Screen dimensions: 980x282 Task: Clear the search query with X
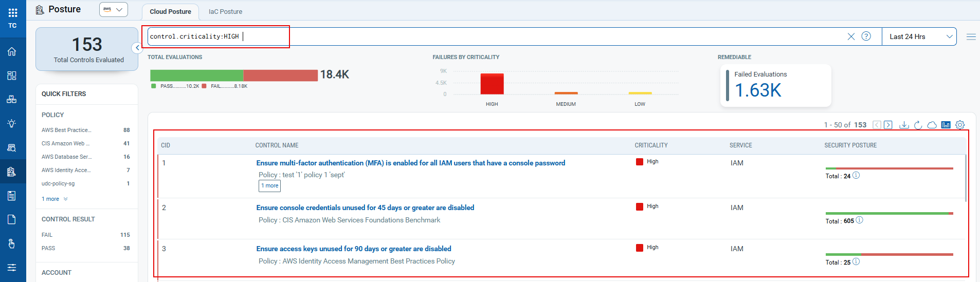[x=851, y=36]
